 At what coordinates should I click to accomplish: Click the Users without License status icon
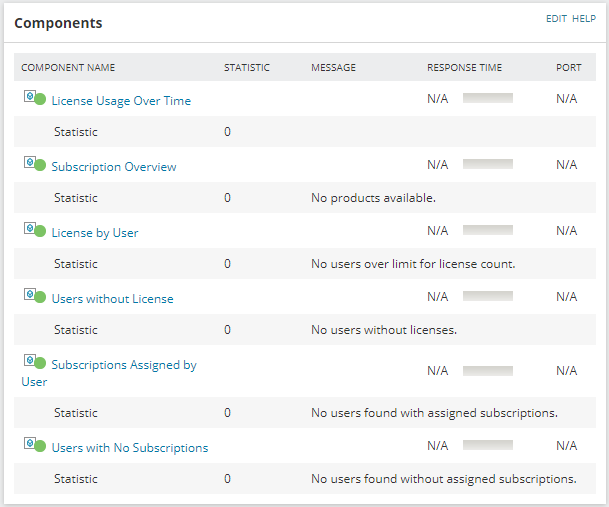coord(34,296)
